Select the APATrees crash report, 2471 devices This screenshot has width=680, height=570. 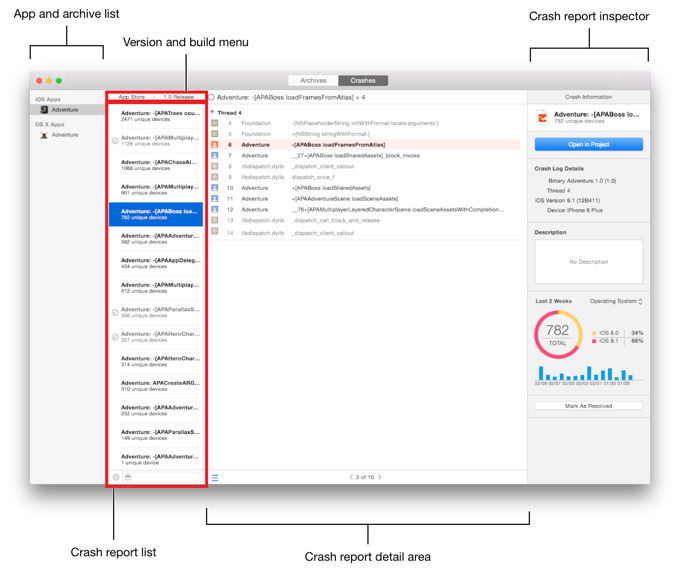[x=156, y=116]
